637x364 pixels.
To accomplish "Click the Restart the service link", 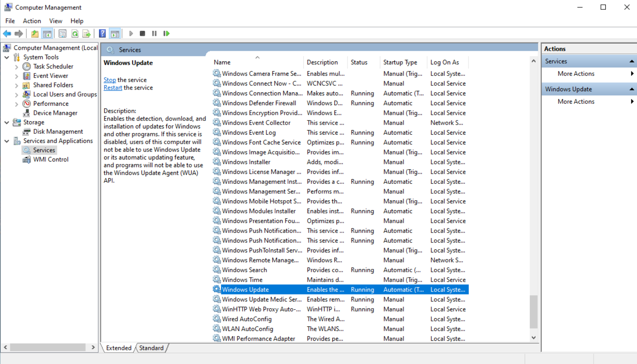I will [x=113, y=88].
